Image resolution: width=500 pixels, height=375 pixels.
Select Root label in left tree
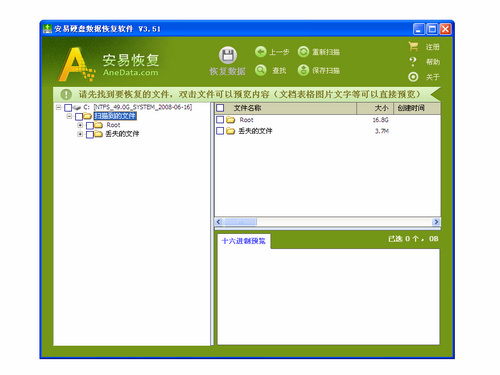point(113,125)
